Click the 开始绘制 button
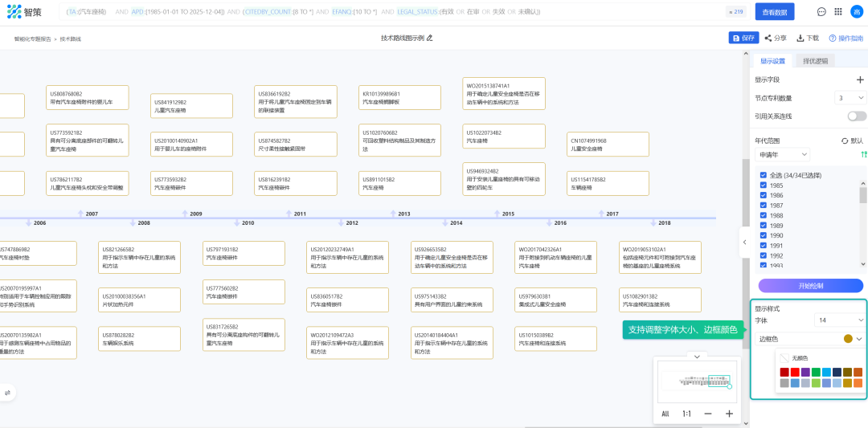This screenshot has height=428, width=868. pyautogui.click(x=810, y=286)
